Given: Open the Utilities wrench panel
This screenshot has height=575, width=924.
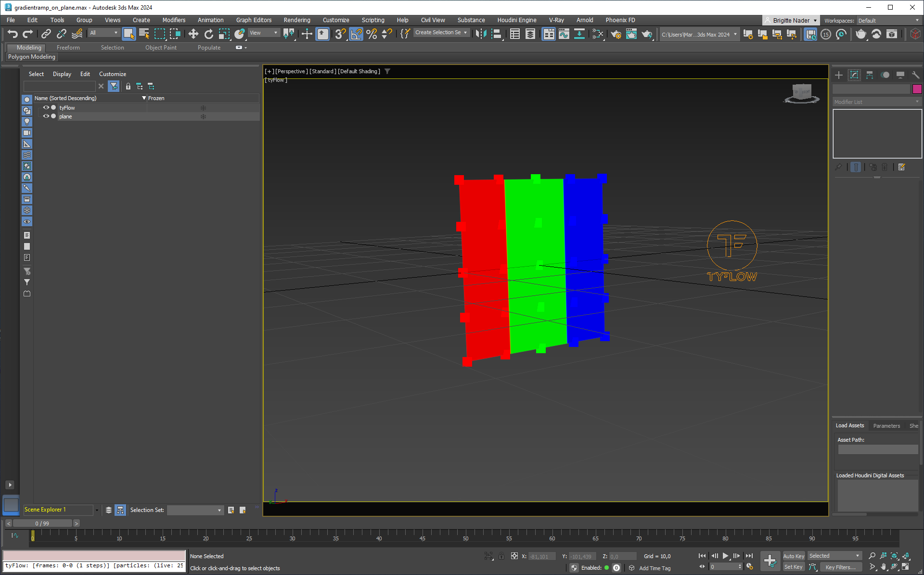Looking at the screenshot, I should pos(915,75).
